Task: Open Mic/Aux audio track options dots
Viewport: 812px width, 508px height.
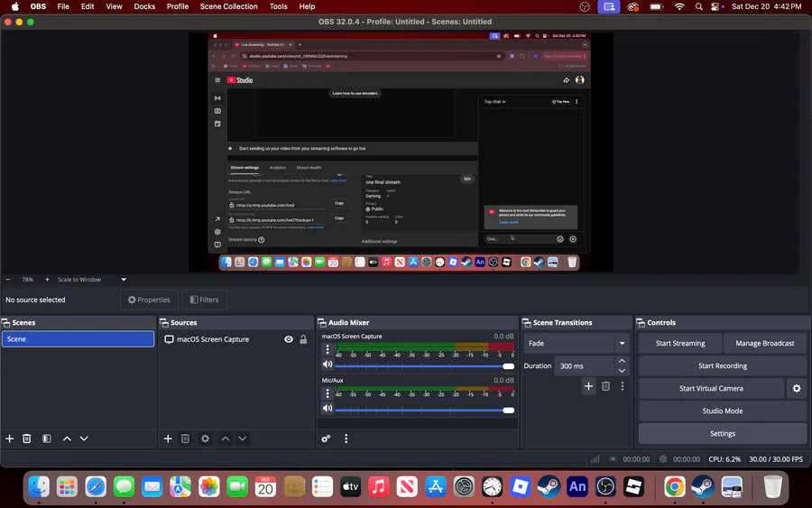Action: (328, 393)
